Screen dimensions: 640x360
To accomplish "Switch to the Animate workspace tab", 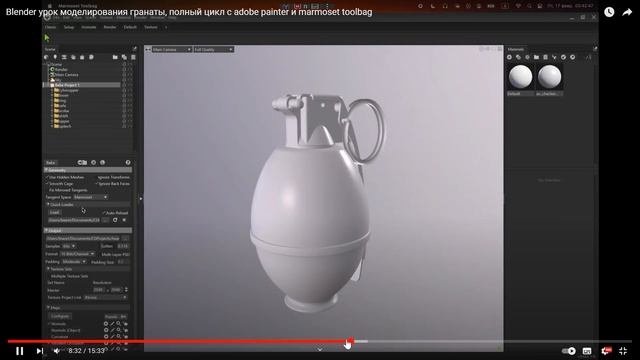I will pyautogui.click(x=89, y=27).
